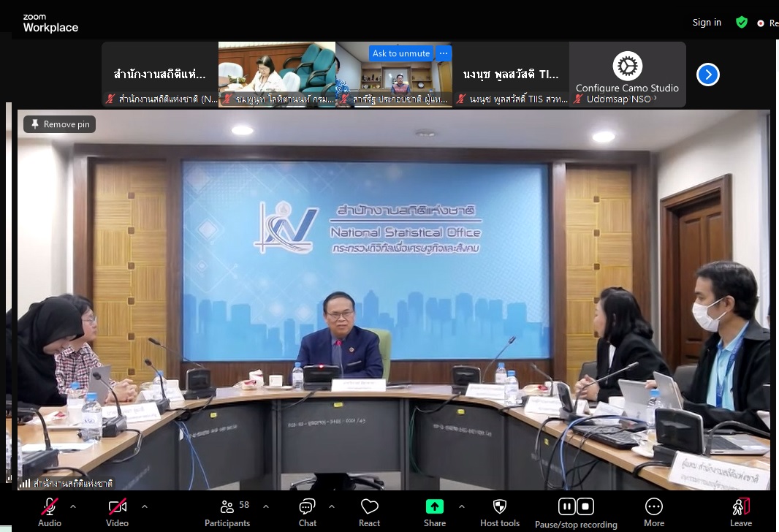Screen dimensions: 779x532
Task: Open the Chat panel icon
Action: 307,506
